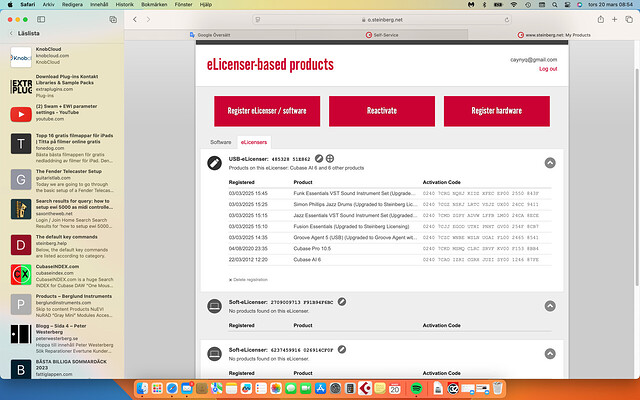Open the Historik menu
This screenshot has width=640, height=400.
[x=124, y=4]
